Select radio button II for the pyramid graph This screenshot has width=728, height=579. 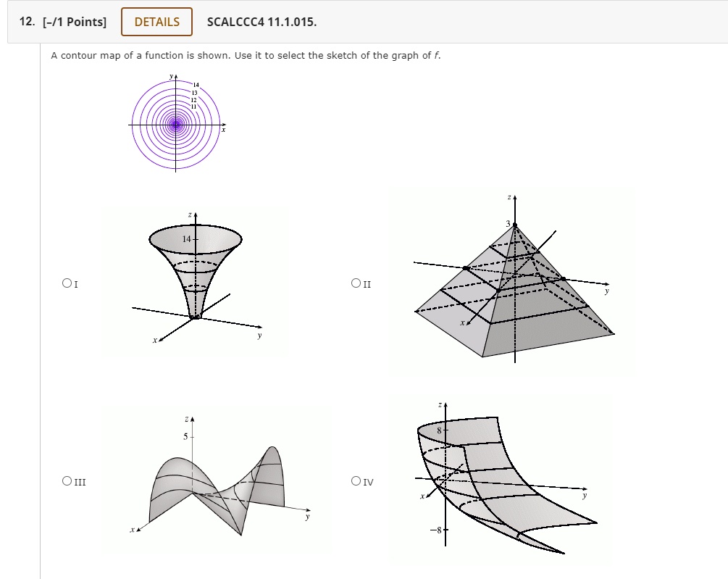click(356, 284)
